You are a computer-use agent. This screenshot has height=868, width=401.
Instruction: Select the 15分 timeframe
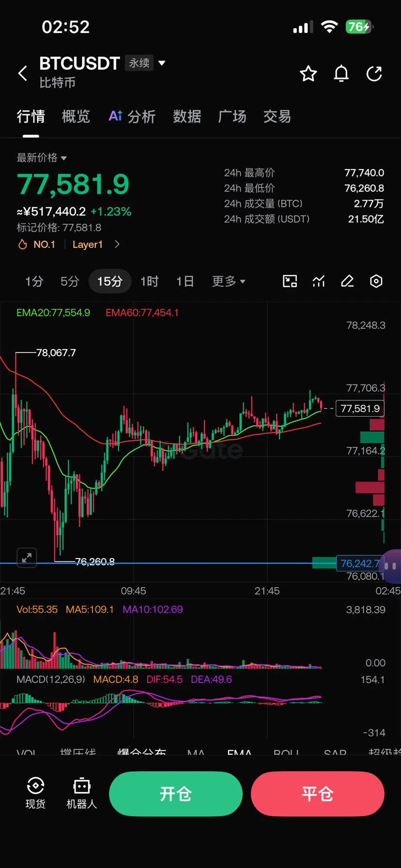110,281
